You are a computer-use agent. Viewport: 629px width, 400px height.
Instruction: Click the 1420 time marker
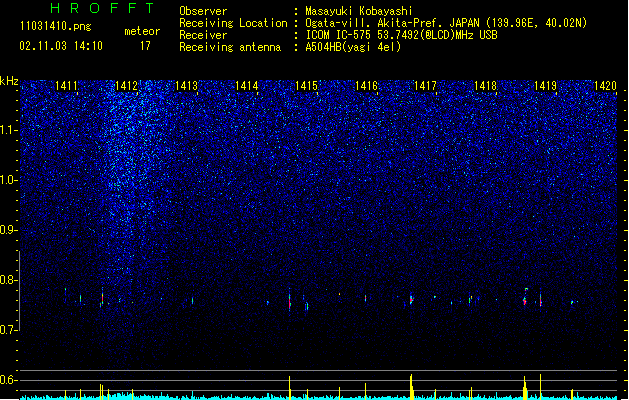pyautogui.click(x=605, y=86)
